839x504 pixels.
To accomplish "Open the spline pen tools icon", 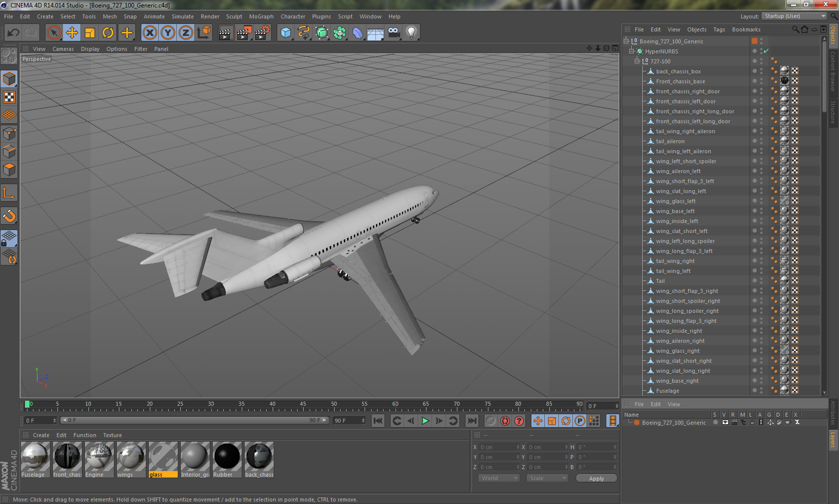I will [304, 33].
